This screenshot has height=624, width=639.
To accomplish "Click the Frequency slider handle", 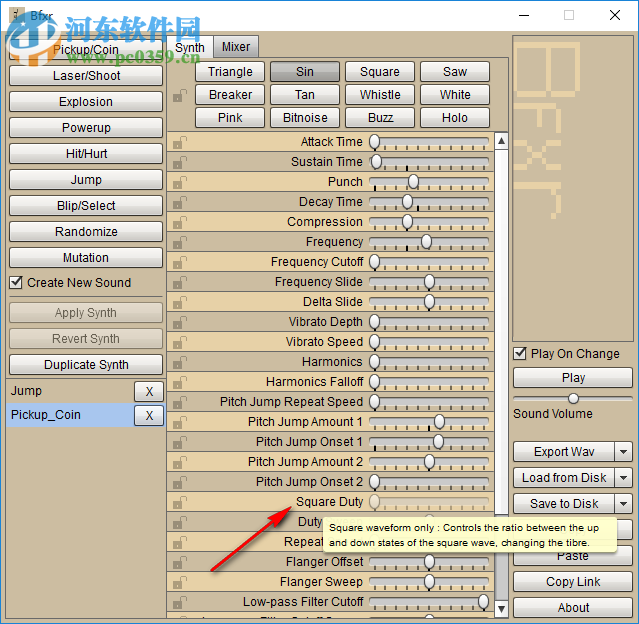I will click(x=426, y=242).
